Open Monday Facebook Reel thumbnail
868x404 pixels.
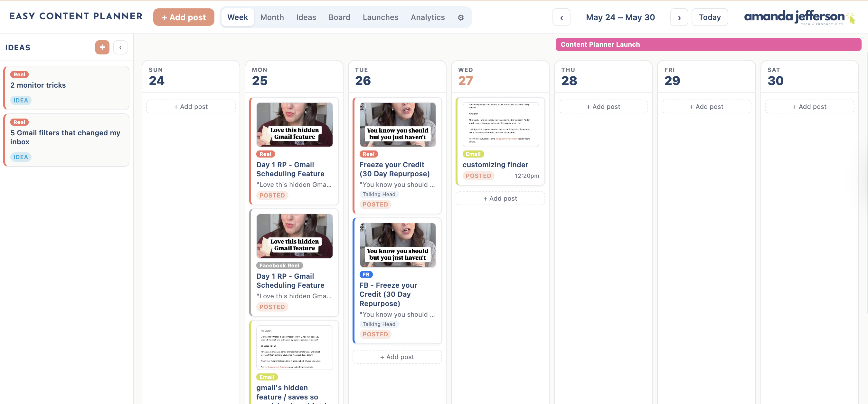coord(295,236)
